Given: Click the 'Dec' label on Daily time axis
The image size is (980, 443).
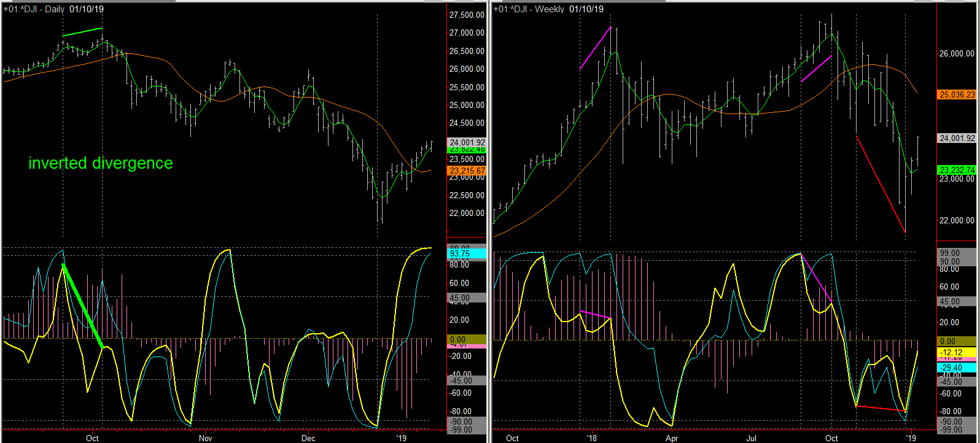Looking at the screenshot, I should 308,438.
